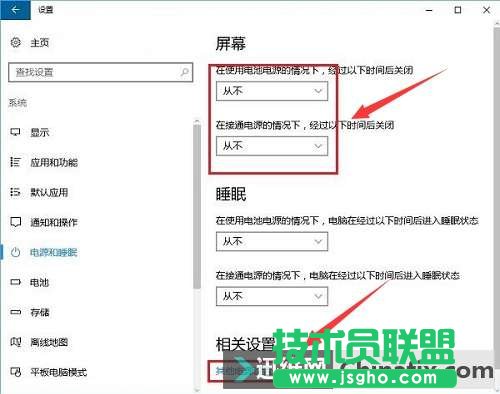The image size is (500, 394).
Task: Click the search magnifier icon
Action: pyautogui.click(x=184, y=72)
